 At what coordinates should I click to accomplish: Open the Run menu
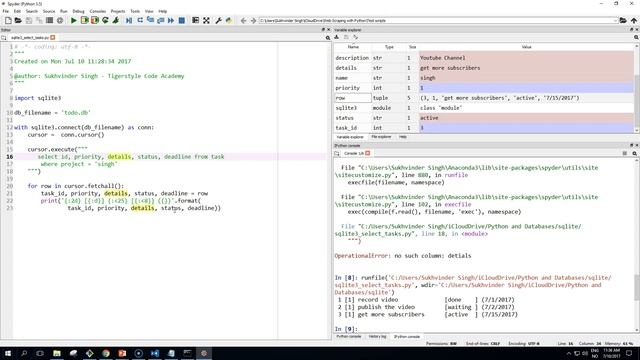(x=64, y=11)
